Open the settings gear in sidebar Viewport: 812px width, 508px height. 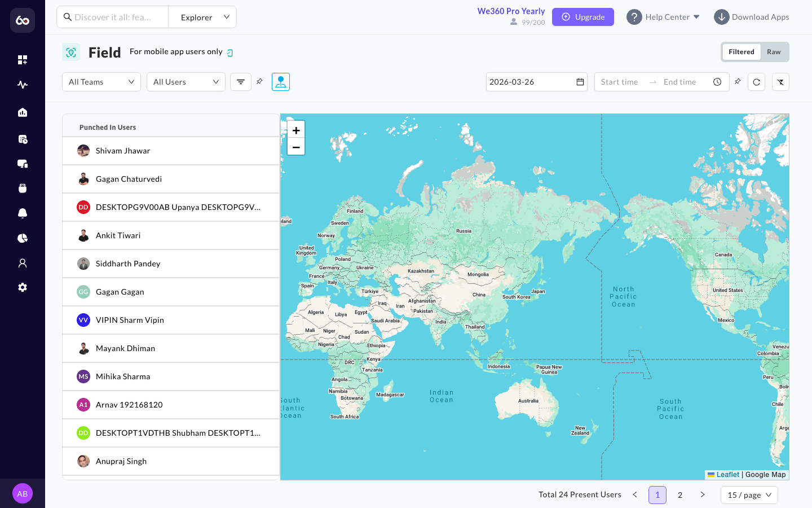tap(23, 287)
